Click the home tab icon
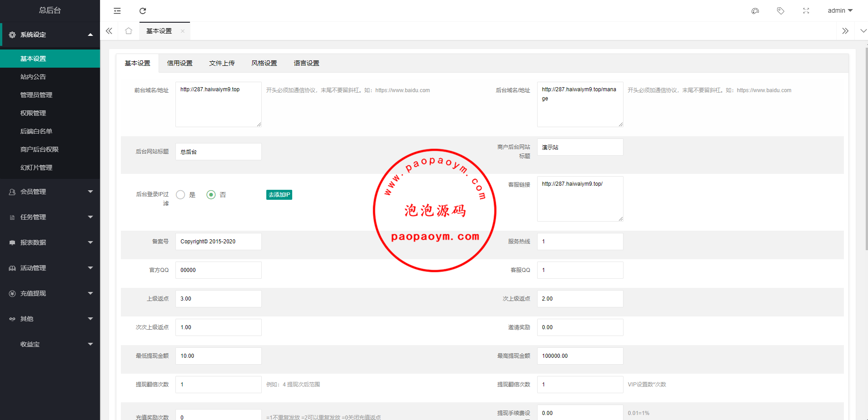The height and width of the screenshot is (420, 868). click(129, 31)
